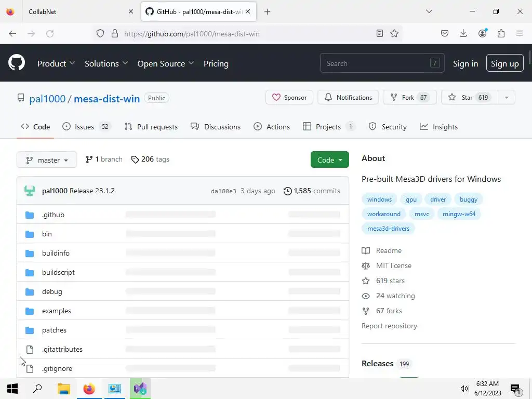Click the windows topic tag
The image size is (532, 399).
(x=379, y=199)
